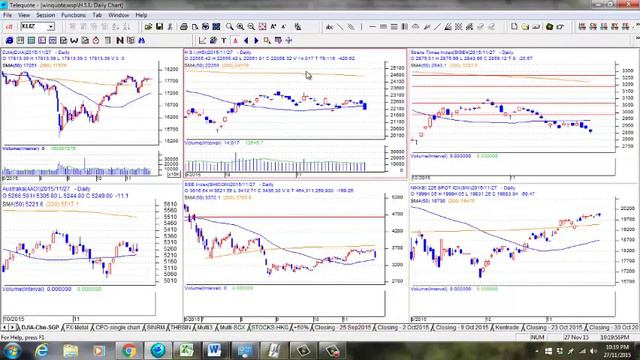Click the line chart type icon
The width and height of the screenshot is (640, 360).
click(x=202, y=40)
